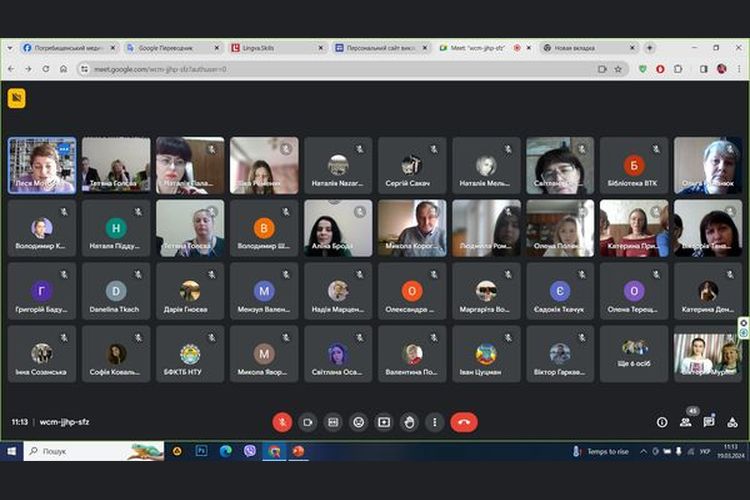Raise your hand in the meeting
This screenshot has width=750, height=500.
[409, 422]
